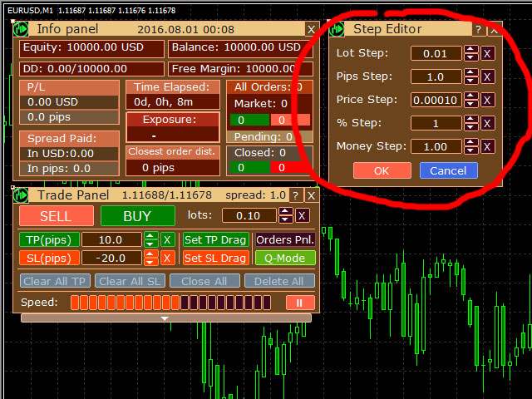Click the Balance: 10000.00 USD text
Image resolution: width=532 pixels, height=399 pixels.
pos(236,47)
